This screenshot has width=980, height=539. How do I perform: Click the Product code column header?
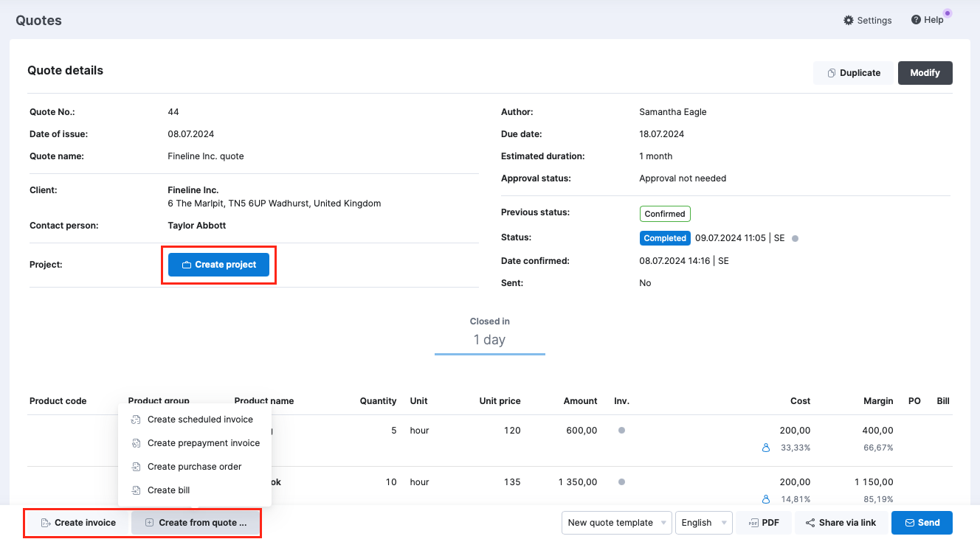point(58,401)
